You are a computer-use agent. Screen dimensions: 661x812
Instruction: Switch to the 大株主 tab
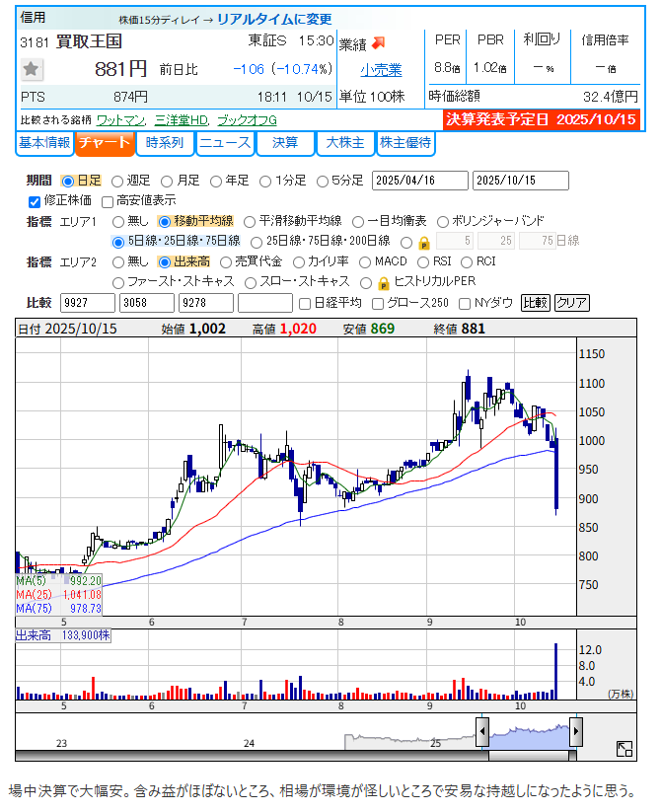pyautogui.click(x=345, y=143)
